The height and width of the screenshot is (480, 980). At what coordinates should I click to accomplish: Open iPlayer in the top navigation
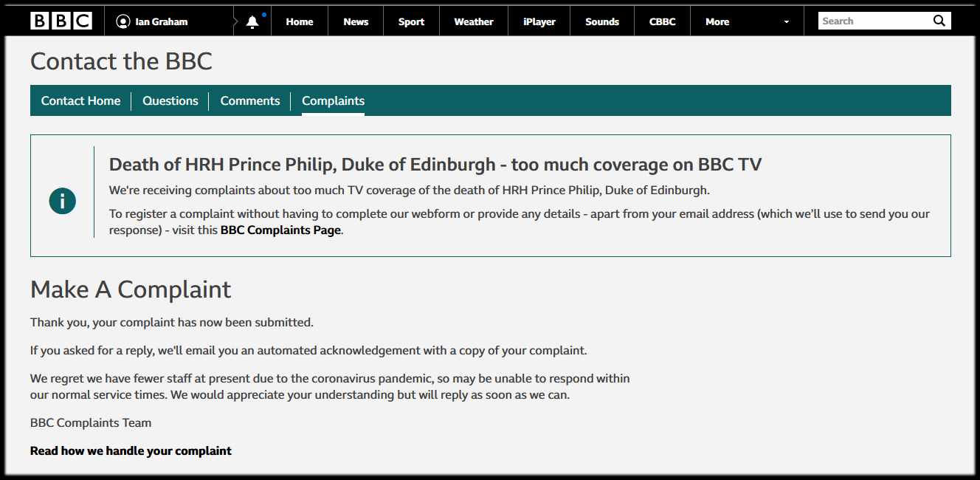point(539,21)
